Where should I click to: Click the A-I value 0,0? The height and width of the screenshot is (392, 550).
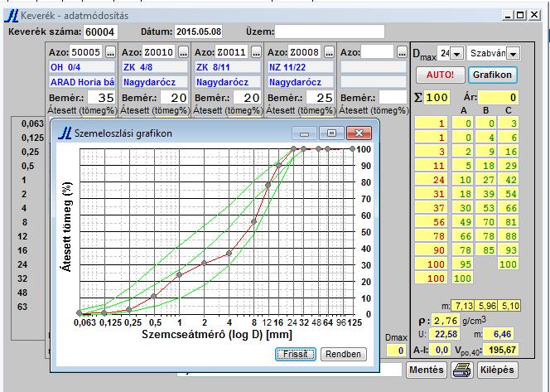pyautogui.click(x=441, y=350)
